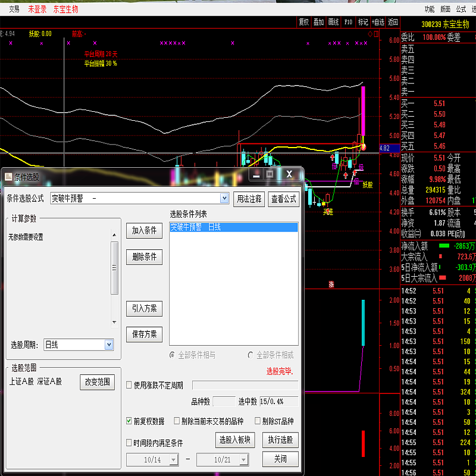Select the 叠加 overlay tool

318,22
